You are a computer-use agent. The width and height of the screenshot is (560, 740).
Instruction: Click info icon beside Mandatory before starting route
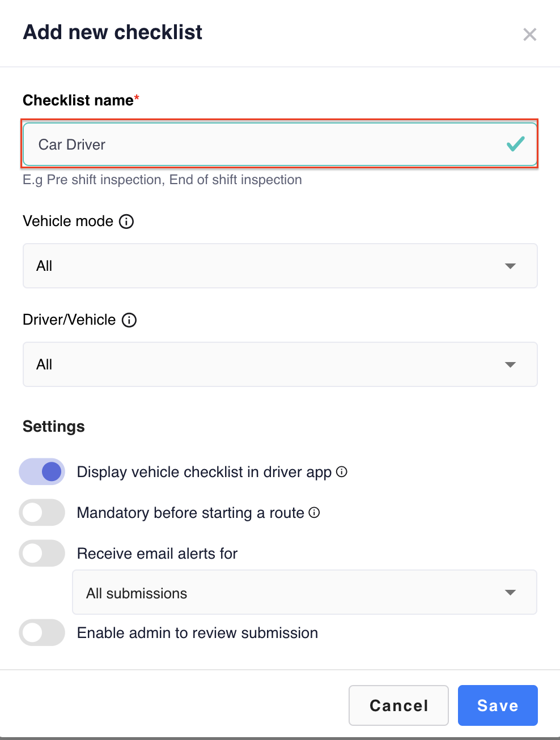pyautogui.click(x=314, y=512)
